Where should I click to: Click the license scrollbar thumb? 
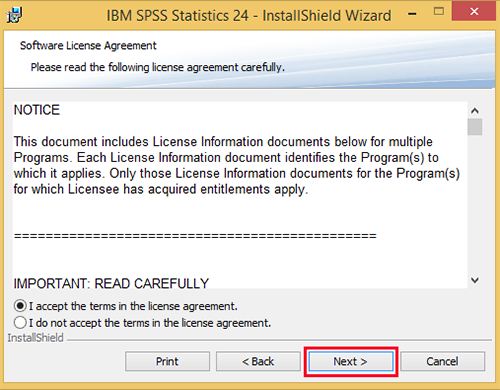(x=475, y=127)
